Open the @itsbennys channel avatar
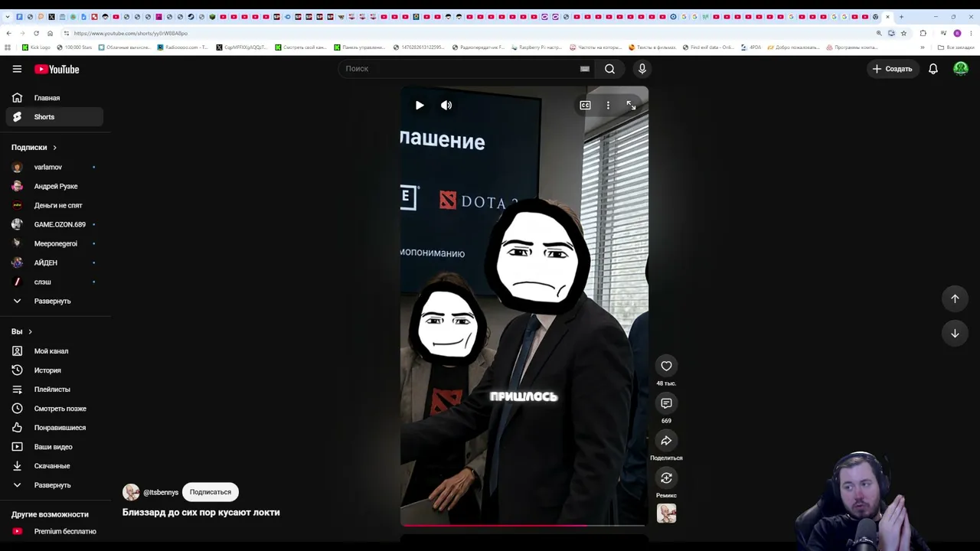 click(x=131, y=492)
